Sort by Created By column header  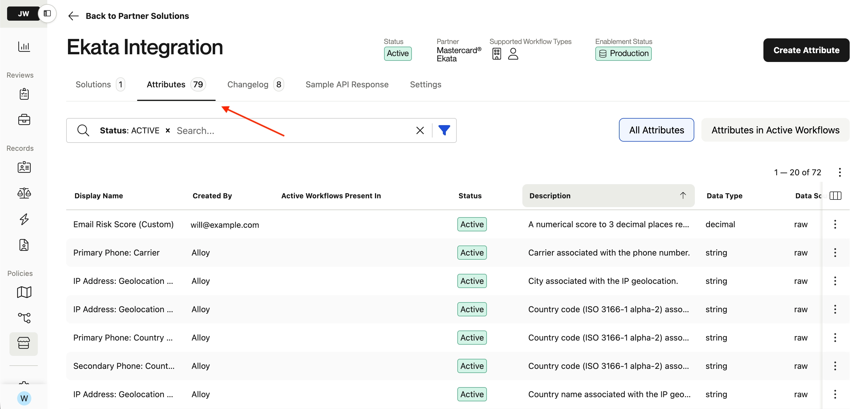point(212,196)
